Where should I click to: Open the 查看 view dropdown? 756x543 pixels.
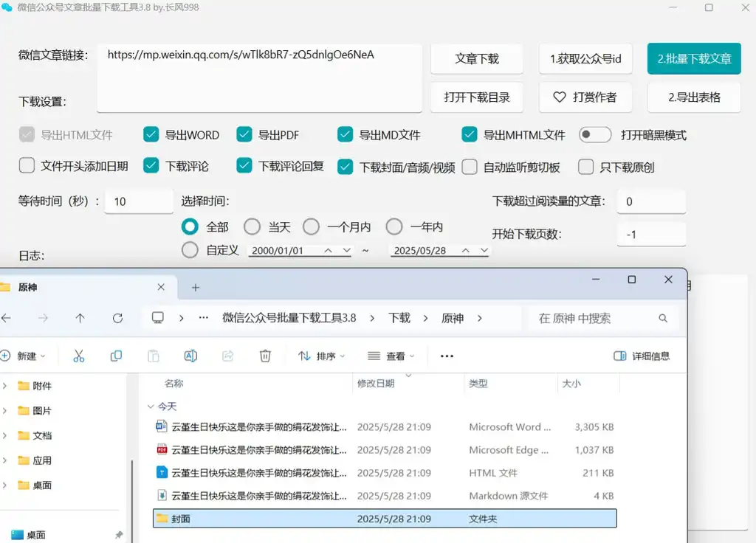pyautogui.click(x=391, y=356)
